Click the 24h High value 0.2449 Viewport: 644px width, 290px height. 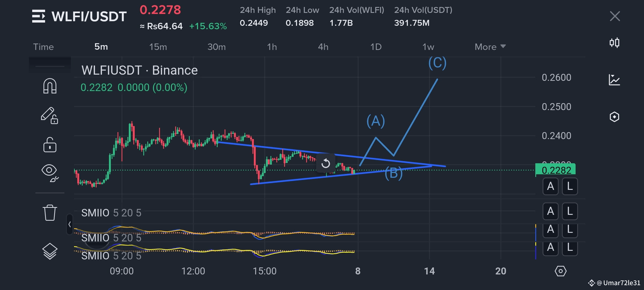coord(254,23)
